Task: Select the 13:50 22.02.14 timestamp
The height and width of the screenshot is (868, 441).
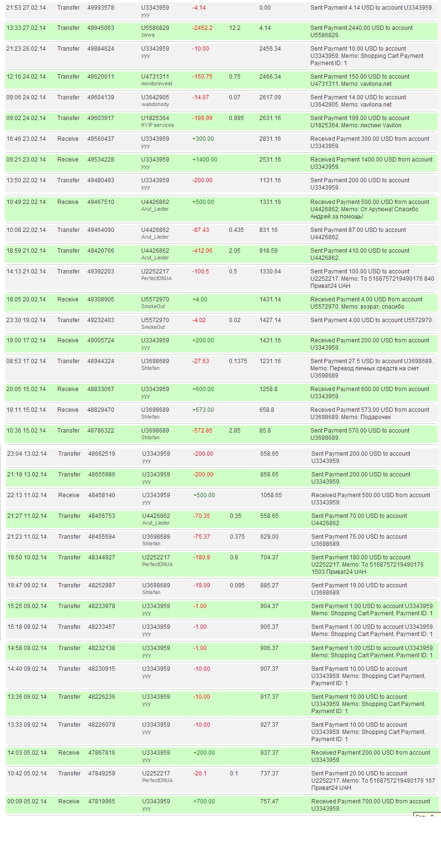Action: click(x=26, y=180)
